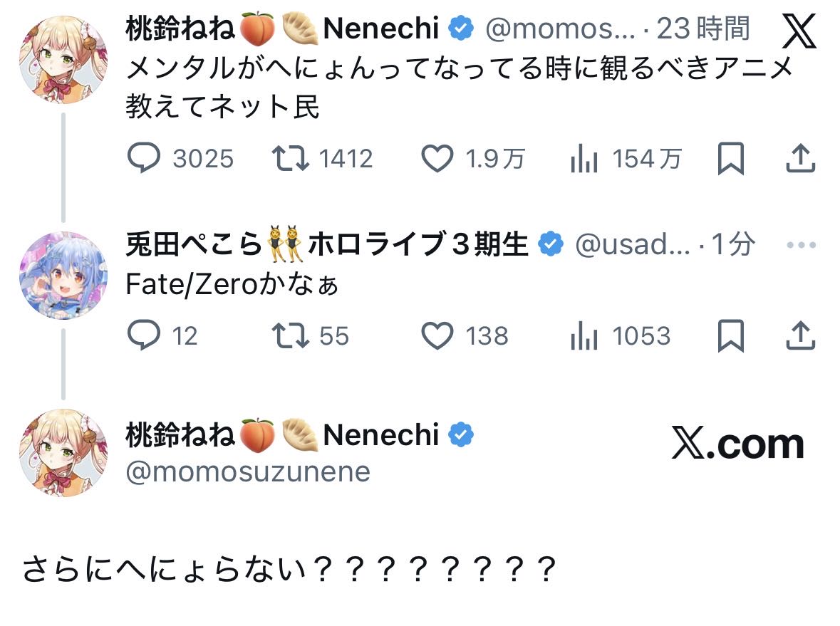
Task: Click the X logo beside the top tweet
Action: click(x=798, y=32)
